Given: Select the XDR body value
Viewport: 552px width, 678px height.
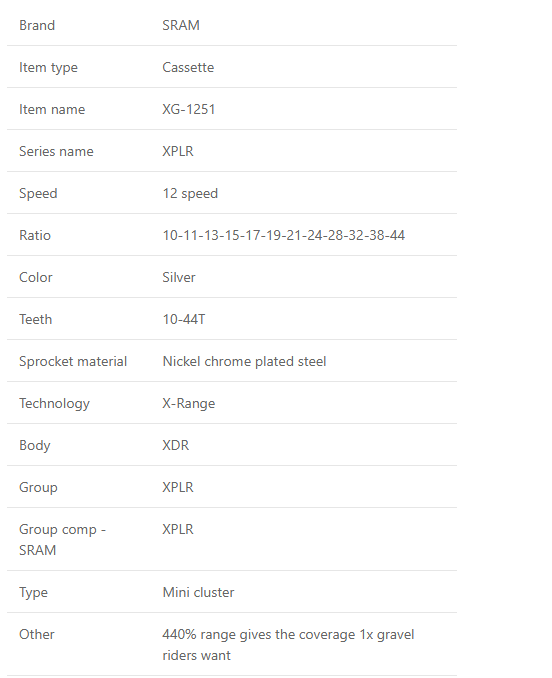Looking at the screenshot, I should [x=175, y=445].
